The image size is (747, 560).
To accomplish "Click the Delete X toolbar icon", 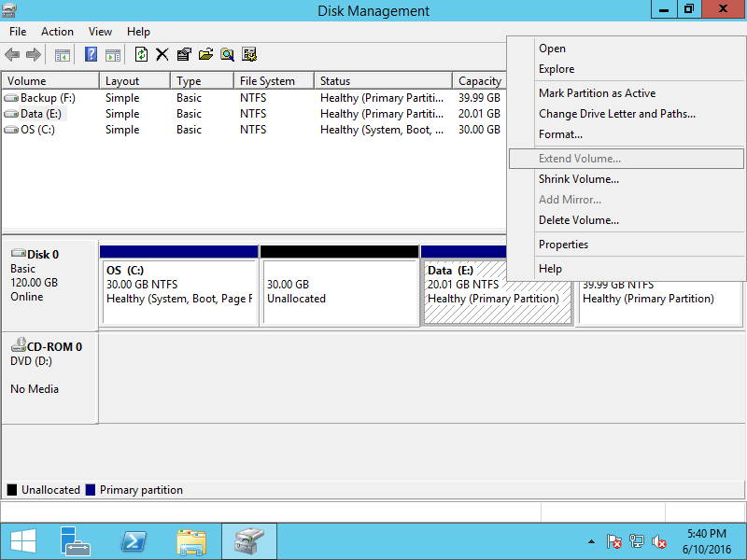I will (x=162, y=55).
